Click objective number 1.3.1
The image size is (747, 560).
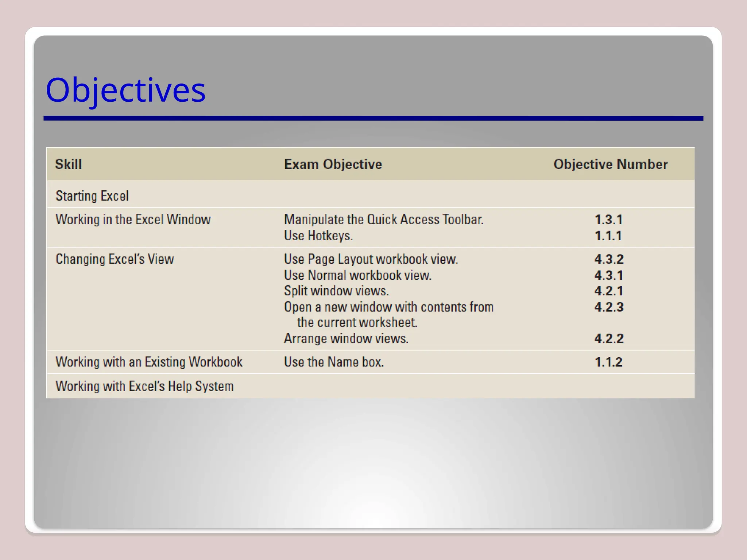tap(608, 219)
